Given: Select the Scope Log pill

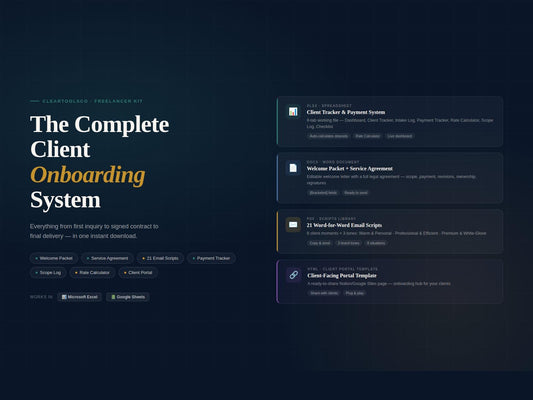Looking at the screenshot, I should click(48, 273).
